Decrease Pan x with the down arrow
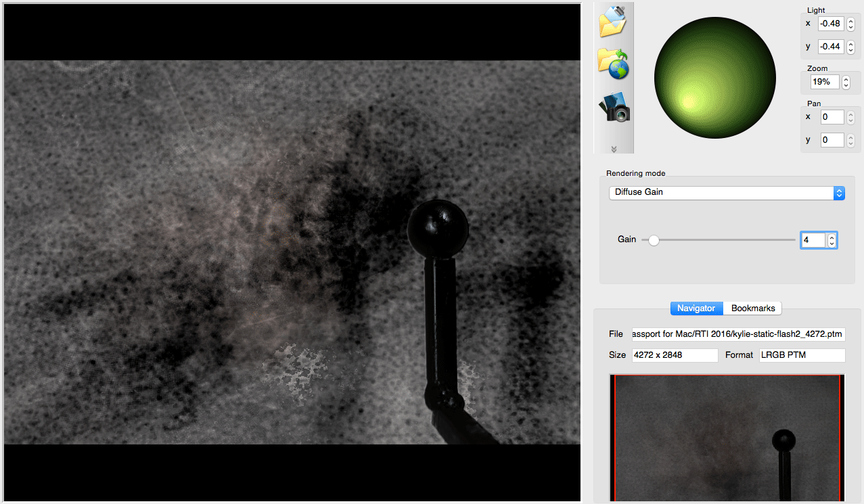The height and width of the screenshot is (504, 864). (x=850, y=121)
